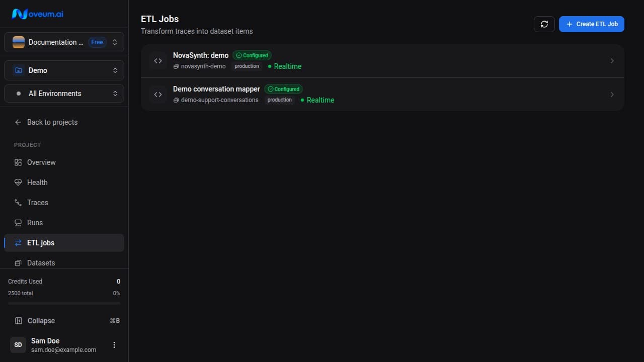
Task: Expand the NovaSynth: demo row chevron
Action: coord(612,61)
